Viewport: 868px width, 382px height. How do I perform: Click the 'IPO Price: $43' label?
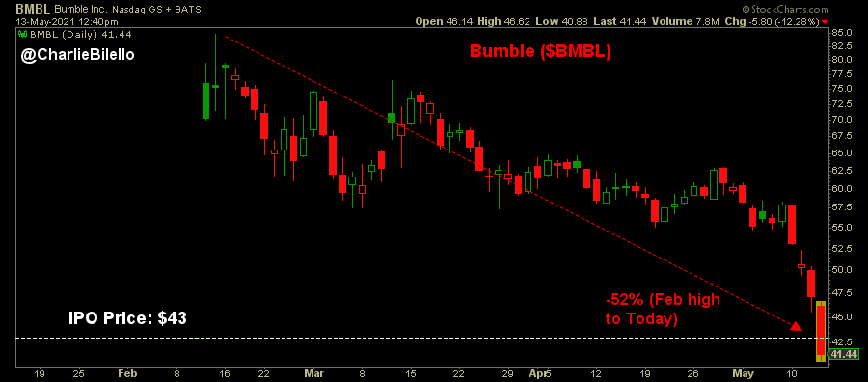[x=127, y=318]
